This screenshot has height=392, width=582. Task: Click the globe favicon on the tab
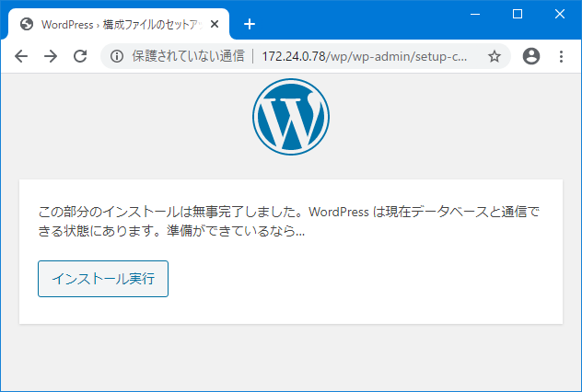pos(27,24)
